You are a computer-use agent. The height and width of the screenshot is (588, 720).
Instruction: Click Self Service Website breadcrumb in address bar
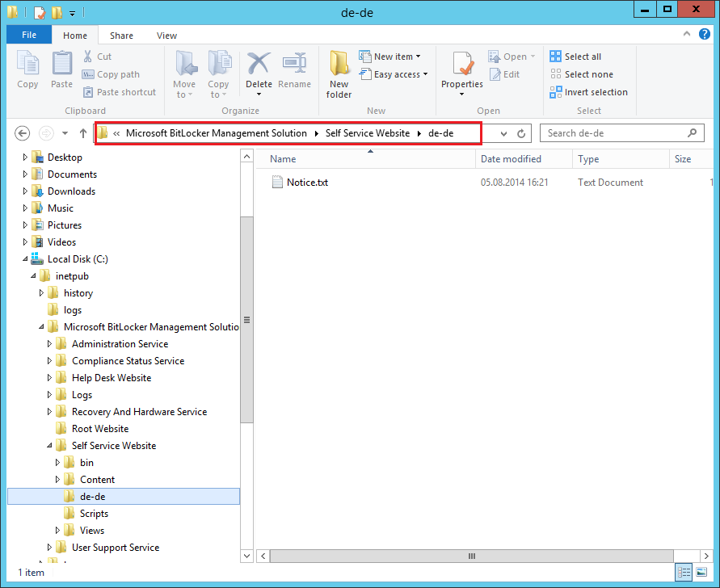click(x=368, y=133)
